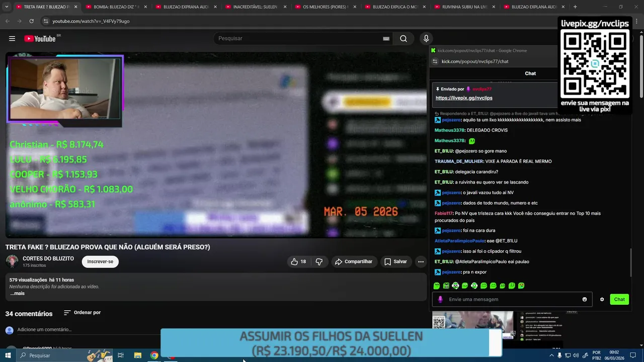The height and width of the screenshot is (362, 644).
Task: Open the YouTube hamburger guide menu
Action: point(12,39)
